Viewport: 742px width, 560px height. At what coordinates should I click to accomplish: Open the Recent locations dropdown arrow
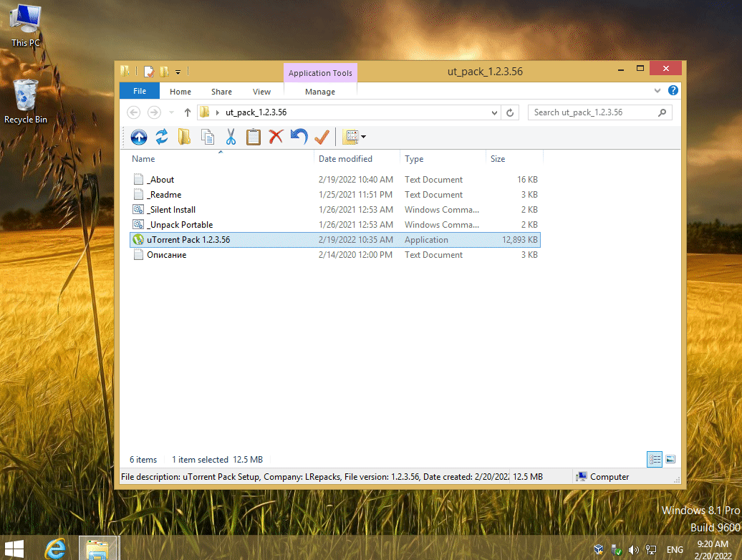click(x=171, y=112)
